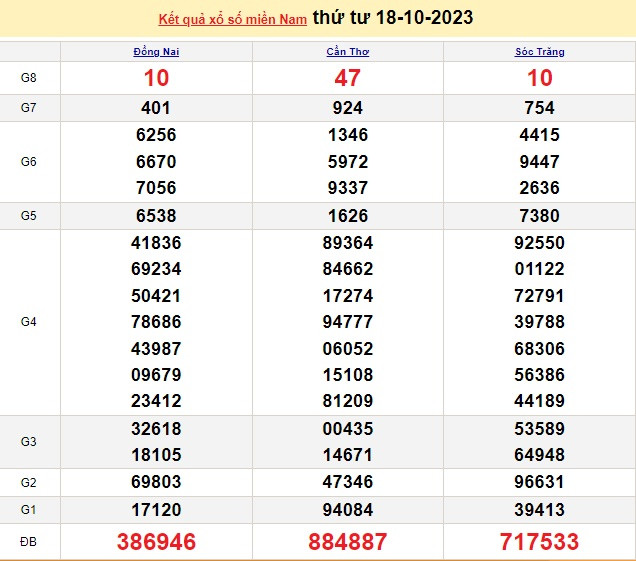Click Sóc Trăng G4 number 39788
The image size is (636, 561).
coord(539,322)
